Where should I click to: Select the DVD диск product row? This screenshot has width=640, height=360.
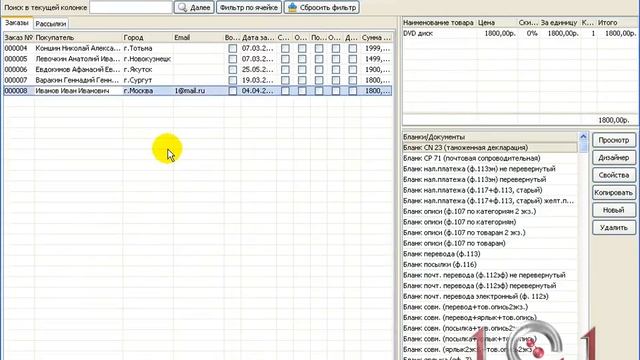520,33
